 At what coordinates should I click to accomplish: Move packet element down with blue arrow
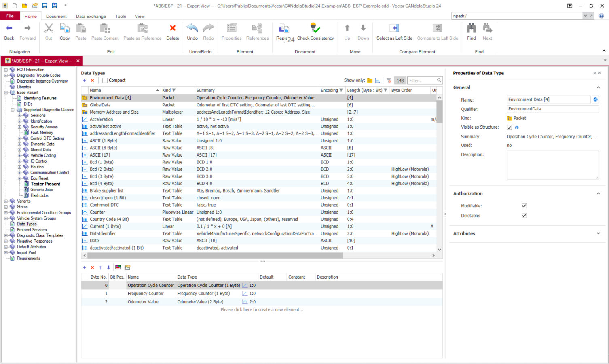click(108, 267)
